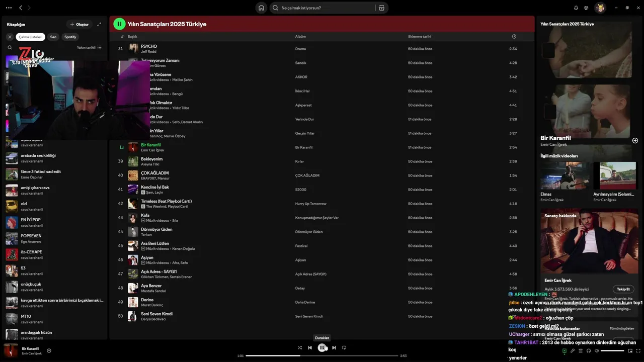Viewport: 644px width, 362px height.
Task: Select the track Seni Seven Kimdi
Action: pyautogui.click(x=321, y=316)
